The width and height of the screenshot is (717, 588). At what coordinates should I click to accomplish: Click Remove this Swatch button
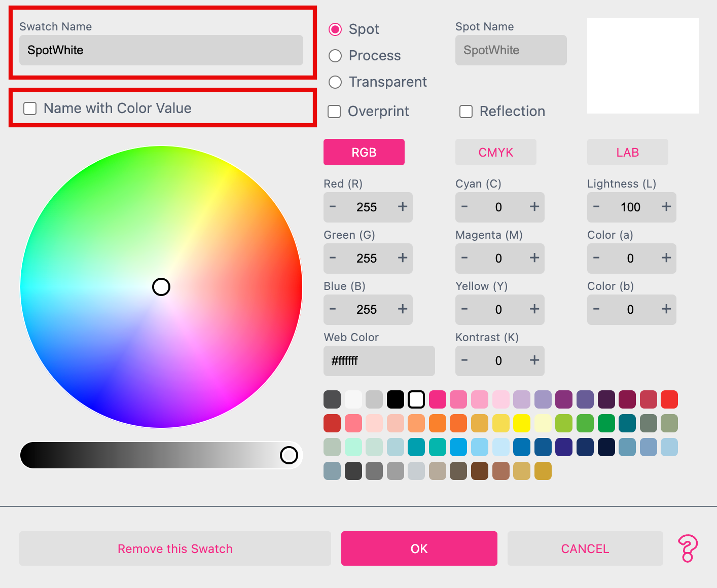click(175, 548)
